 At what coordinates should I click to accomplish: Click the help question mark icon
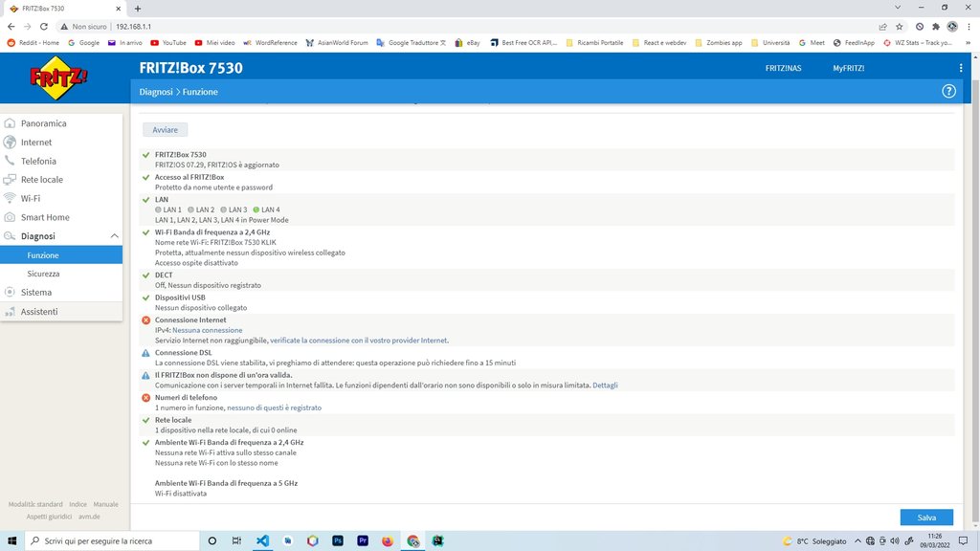tap(948, 92)
